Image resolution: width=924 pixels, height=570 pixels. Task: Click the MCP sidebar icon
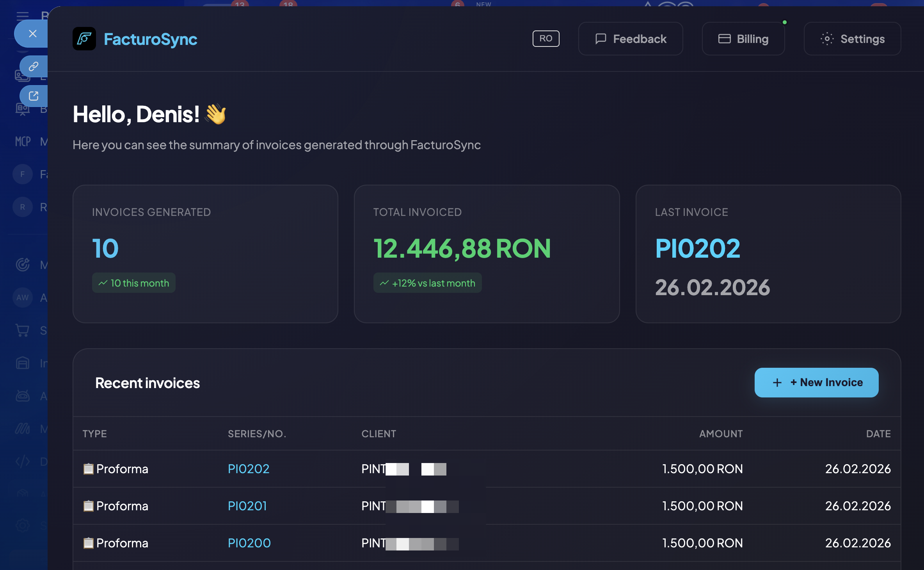pos(23,141)
